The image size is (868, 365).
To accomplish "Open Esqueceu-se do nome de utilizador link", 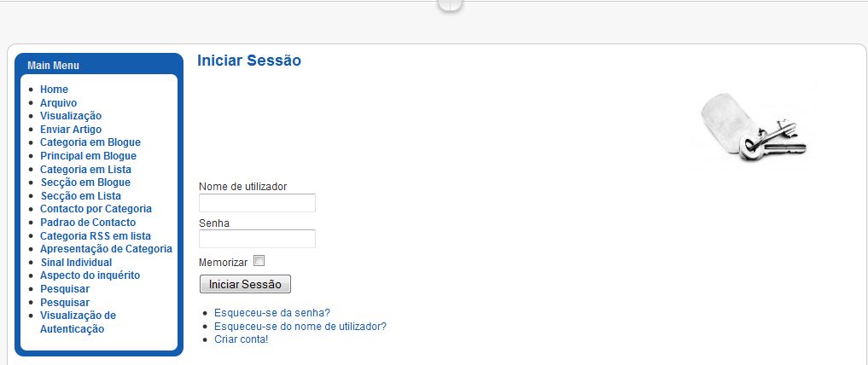I will point(300,327).
